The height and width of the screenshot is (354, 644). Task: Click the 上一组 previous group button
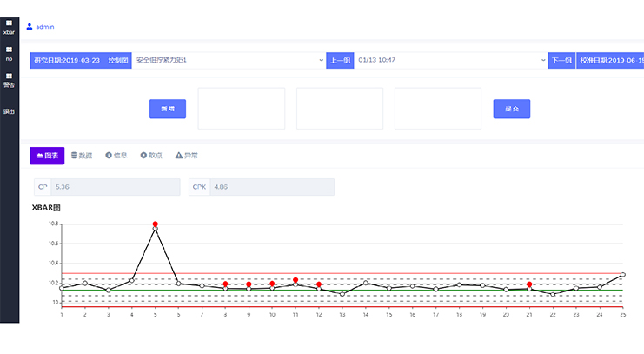point(340,61)
